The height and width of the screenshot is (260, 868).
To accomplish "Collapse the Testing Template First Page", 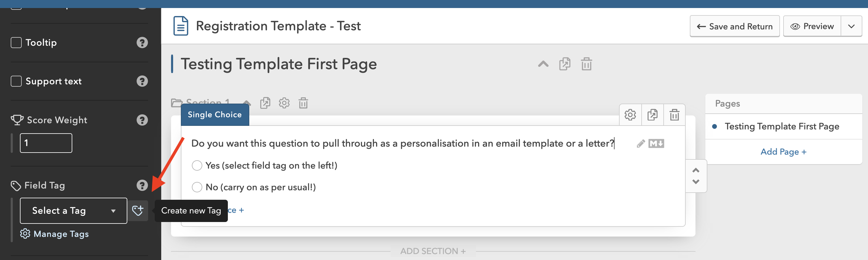I will (543, 64).
